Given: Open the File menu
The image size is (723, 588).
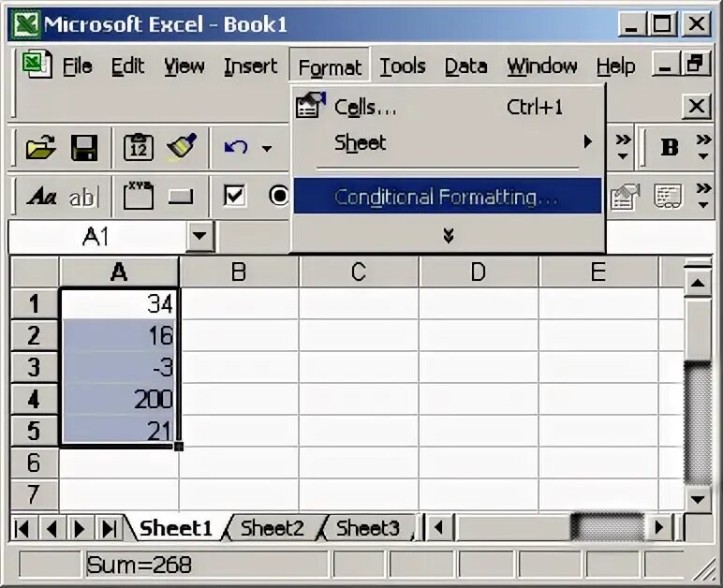Looking at the screenshot, I should pos(77,66).
